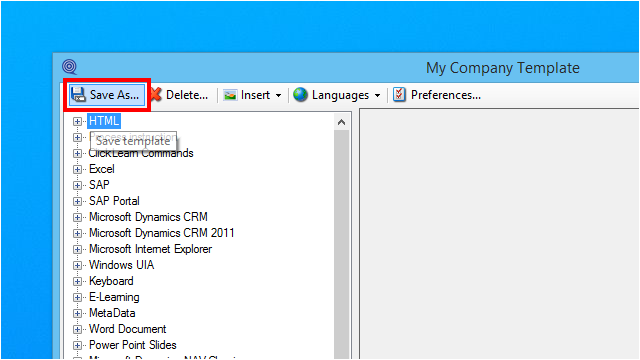Open the Preferences... label
This screenshot has height=360, width=640.
point(446,95)
